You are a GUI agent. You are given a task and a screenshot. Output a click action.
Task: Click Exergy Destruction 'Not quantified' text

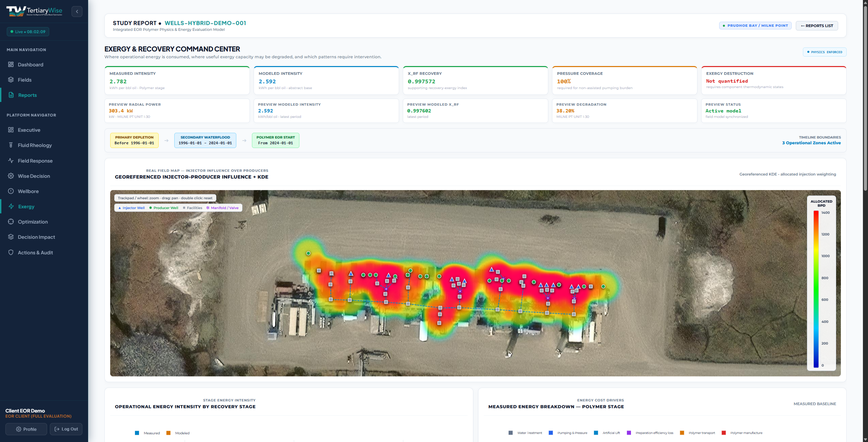click(727, 81)
